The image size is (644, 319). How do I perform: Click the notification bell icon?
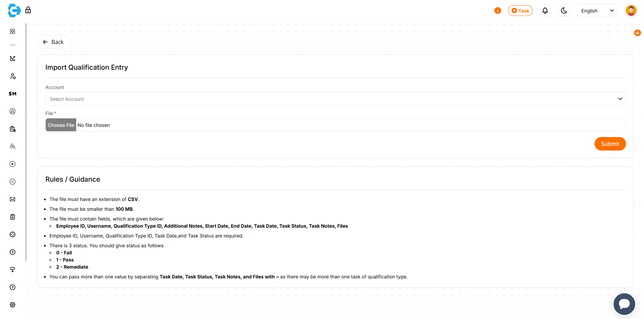[545, 11]
